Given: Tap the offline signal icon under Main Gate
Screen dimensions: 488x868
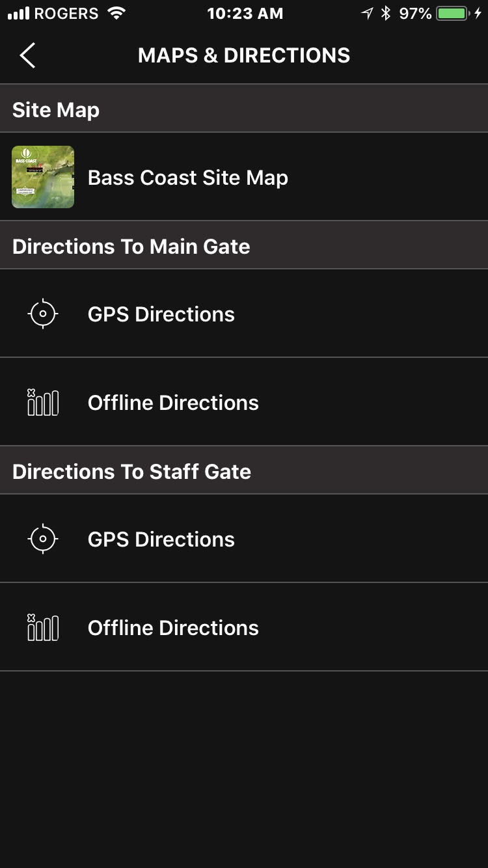Looking at the screenshot, I should (43, 402).
